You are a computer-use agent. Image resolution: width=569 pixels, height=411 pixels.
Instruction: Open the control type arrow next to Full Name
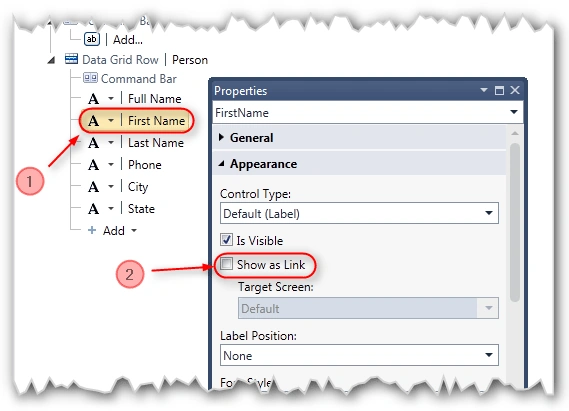click(111, 99)
